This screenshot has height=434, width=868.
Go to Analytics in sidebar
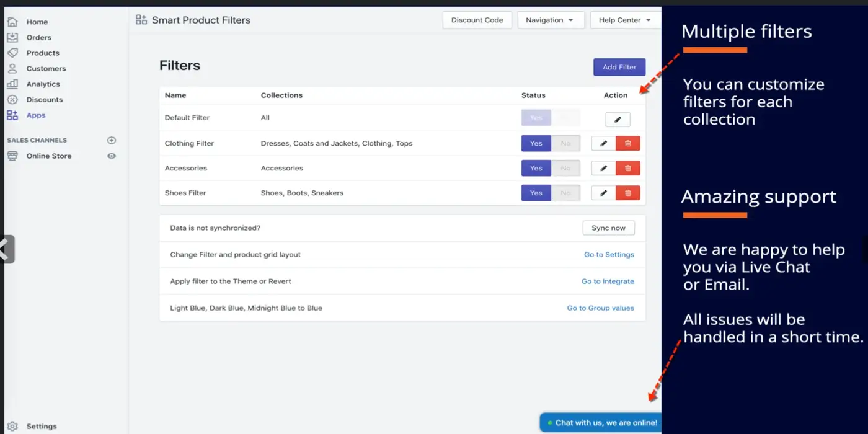coord(43,84)
